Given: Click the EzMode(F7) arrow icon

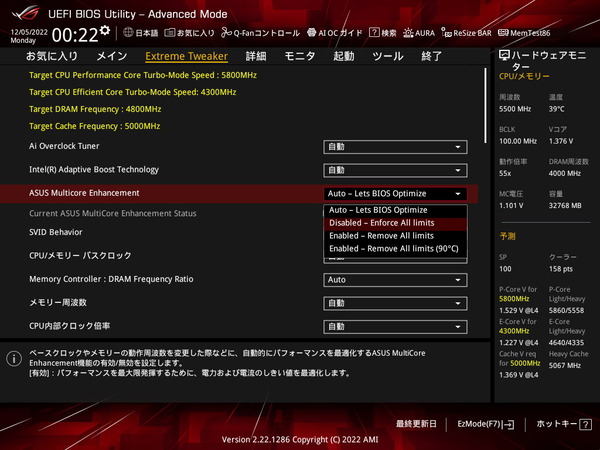Looking at the screenshot, I should (x=508, y=424).
